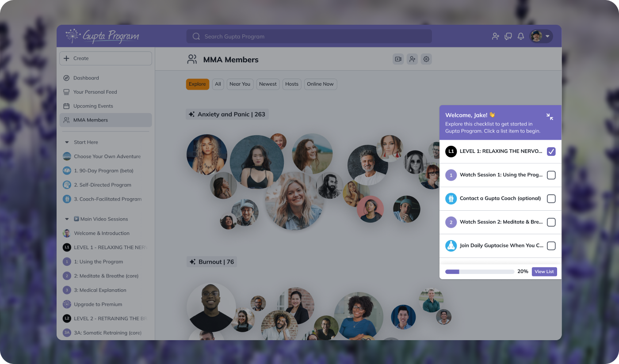Click the invite member icon in header

(x=412, y=59)
